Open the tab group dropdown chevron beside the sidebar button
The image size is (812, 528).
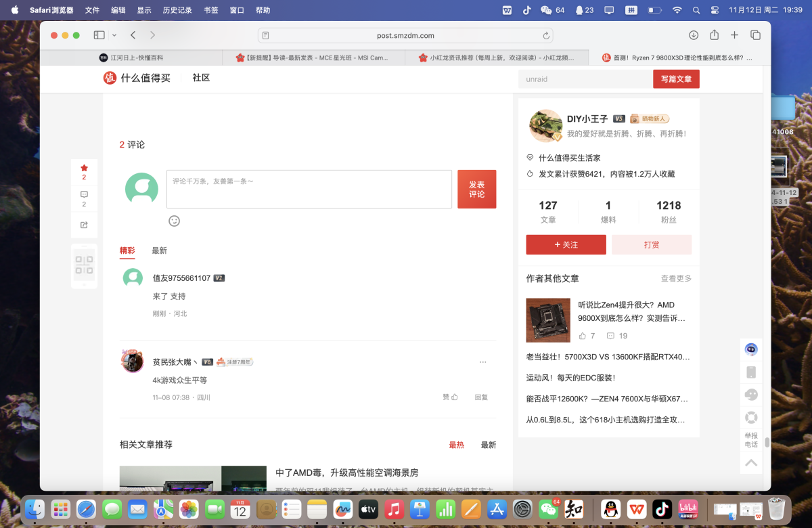coord(114,35)
